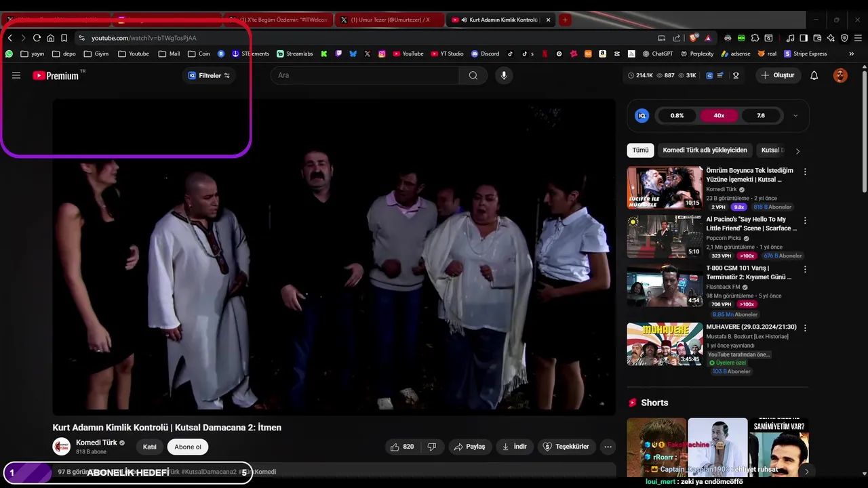Share video with Paylaş button

pyautogui.click(x=469, y=447)
